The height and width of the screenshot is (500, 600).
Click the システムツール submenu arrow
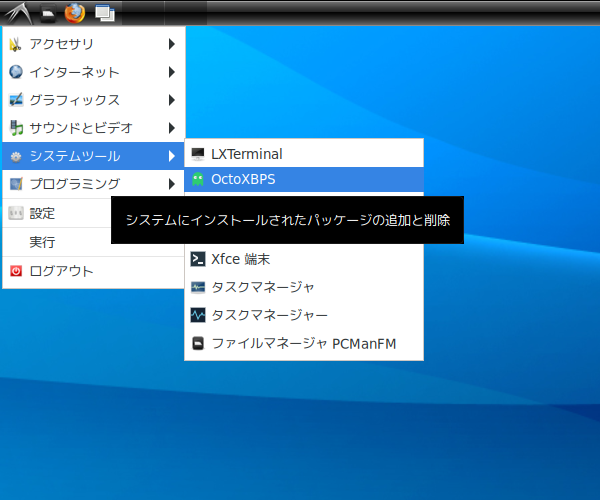(x=172, y=156)
